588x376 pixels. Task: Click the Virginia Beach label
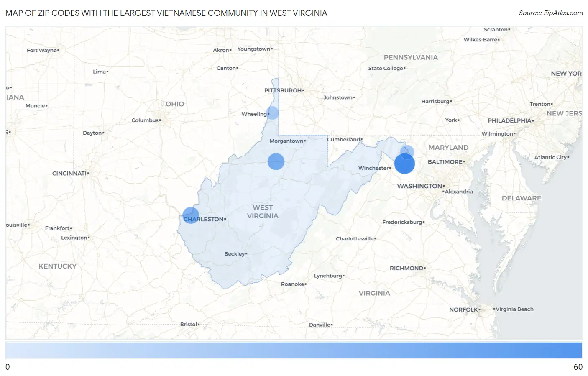pos(515,309)
